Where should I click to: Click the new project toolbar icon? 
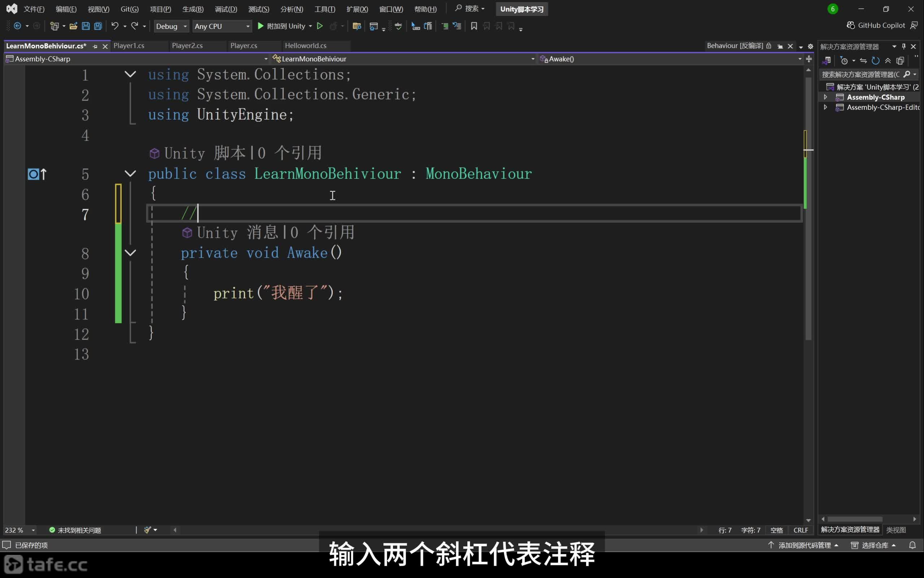coord(55,26)
